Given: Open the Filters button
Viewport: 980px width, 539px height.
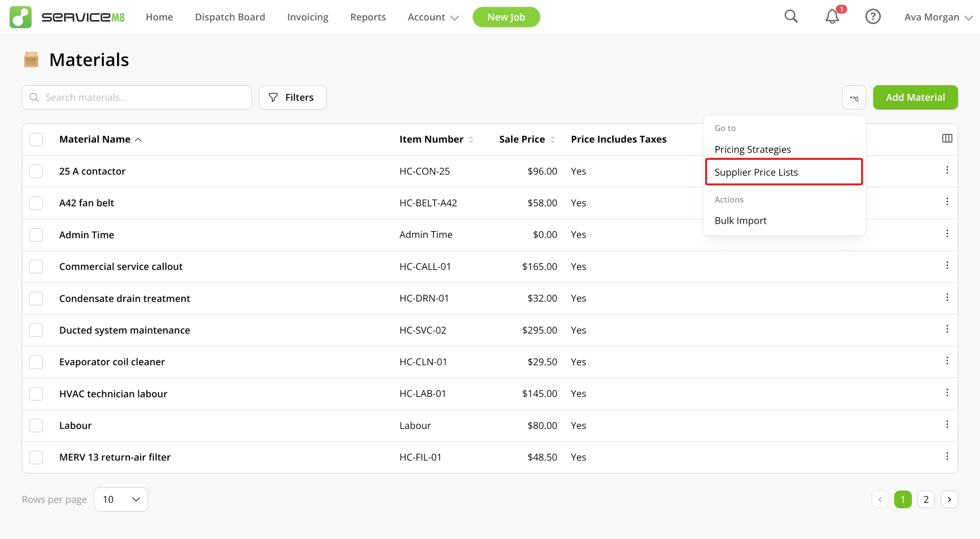Looking at the screenshot, I should (x=293, y=98).
